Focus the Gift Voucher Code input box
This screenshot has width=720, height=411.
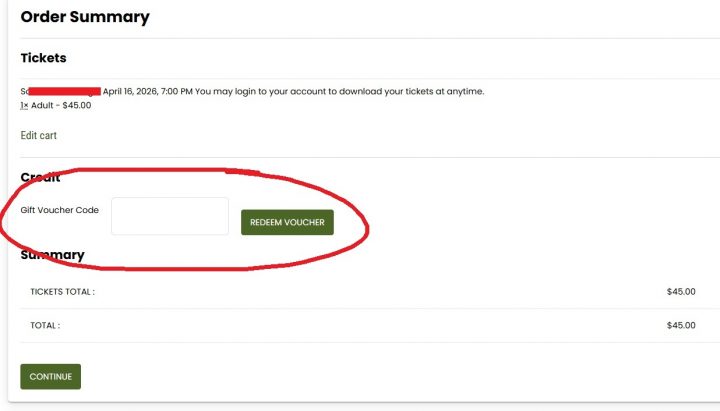point(170,216)
